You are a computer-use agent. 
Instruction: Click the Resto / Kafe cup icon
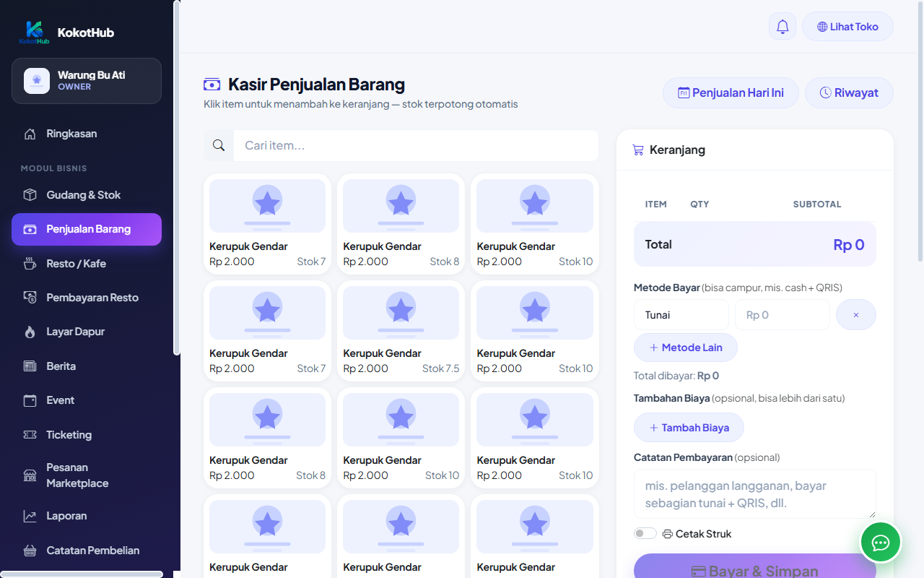[30, 264]
